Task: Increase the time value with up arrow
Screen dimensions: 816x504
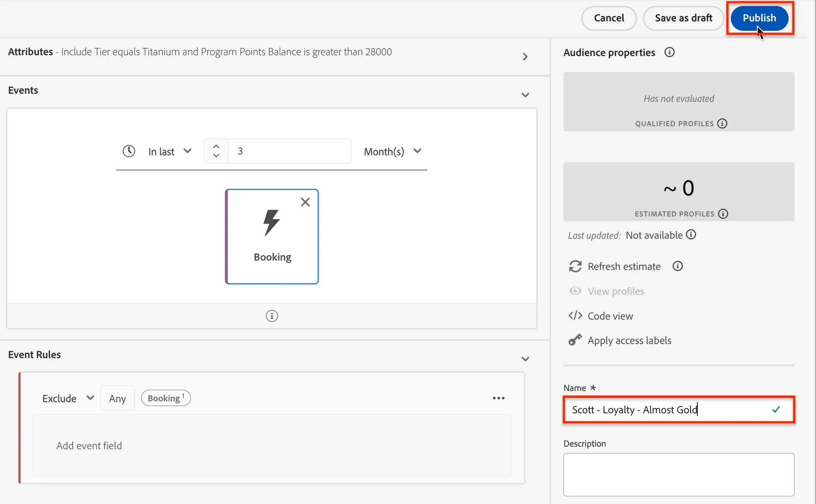Action: pos(216,146)
